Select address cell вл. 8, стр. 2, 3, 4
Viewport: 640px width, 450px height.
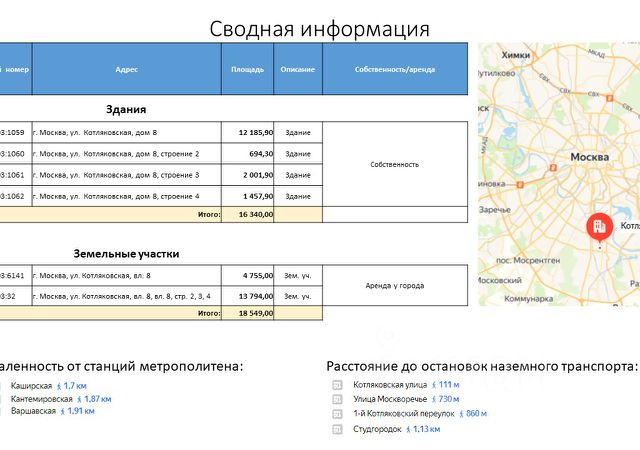[127, 296]
